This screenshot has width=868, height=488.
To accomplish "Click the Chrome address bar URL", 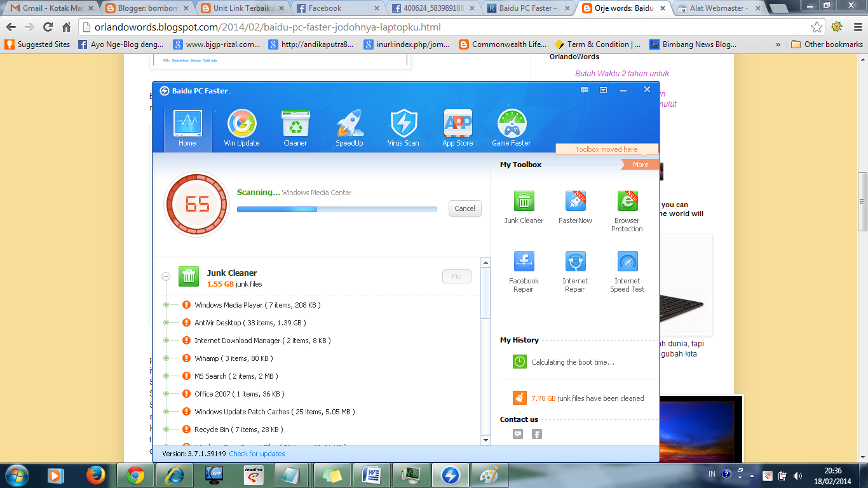I will click(x=268, y=27).
